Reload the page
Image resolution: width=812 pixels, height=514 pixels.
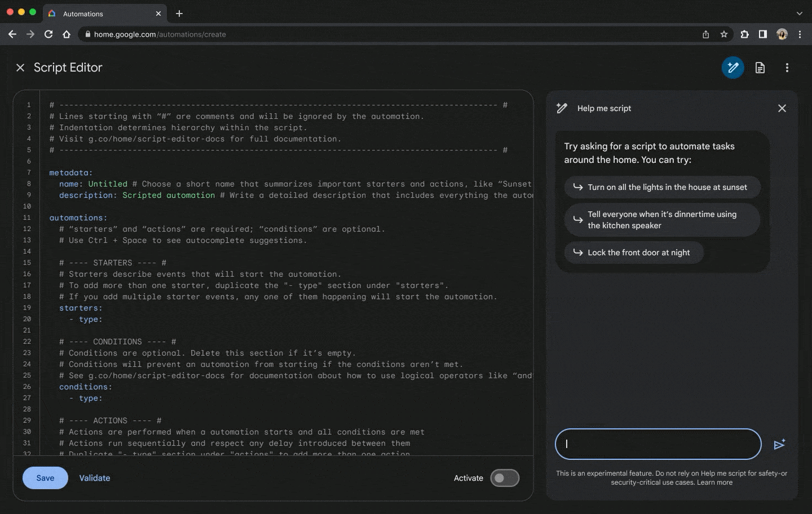tap(48, 34)
